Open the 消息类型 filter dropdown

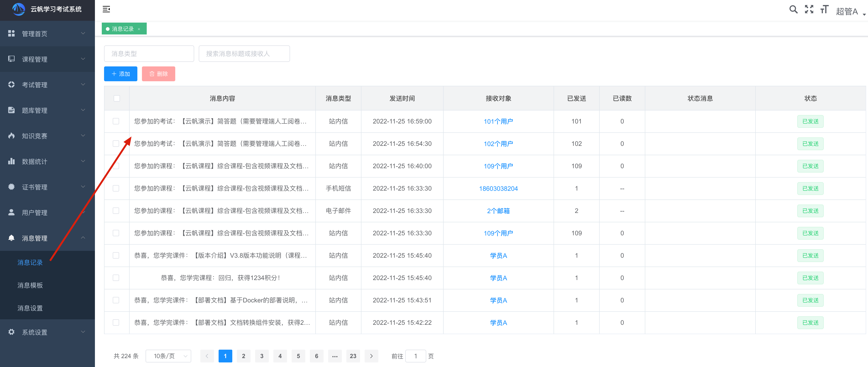click(149, 54)
